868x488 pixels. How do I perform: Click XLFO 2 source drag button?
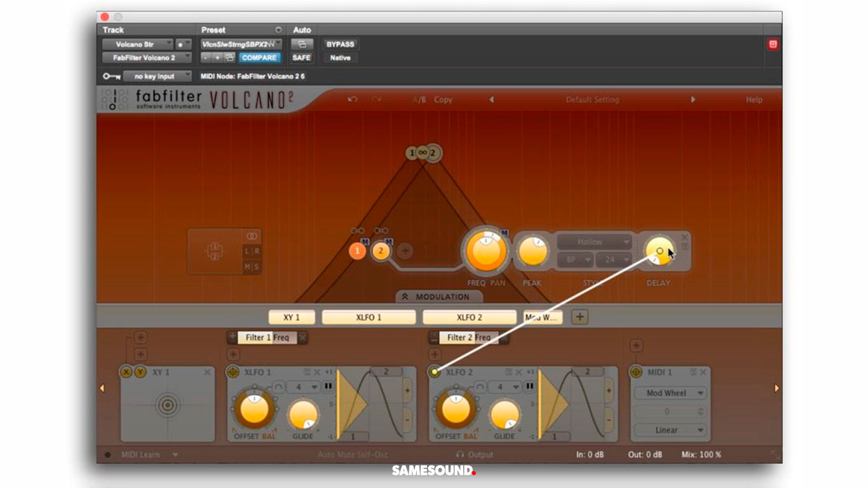pos(435,372)
